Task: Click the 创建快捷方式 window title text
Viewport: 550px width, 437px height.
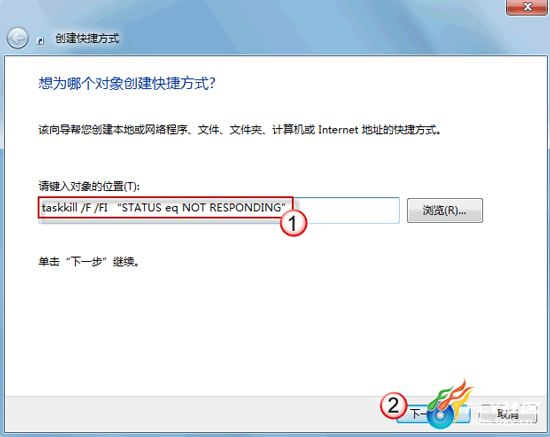Action: [87, 38]
